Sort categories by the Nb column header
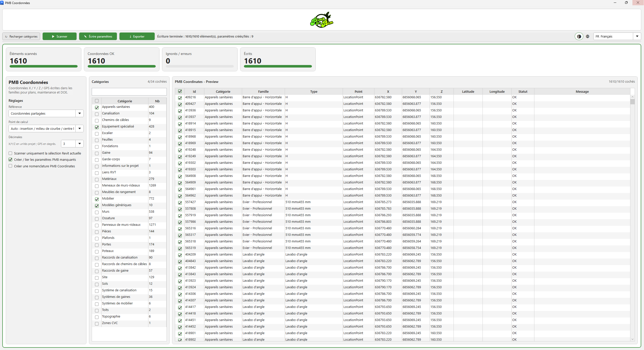The image size is (644, 350). (x=157, y=101)
